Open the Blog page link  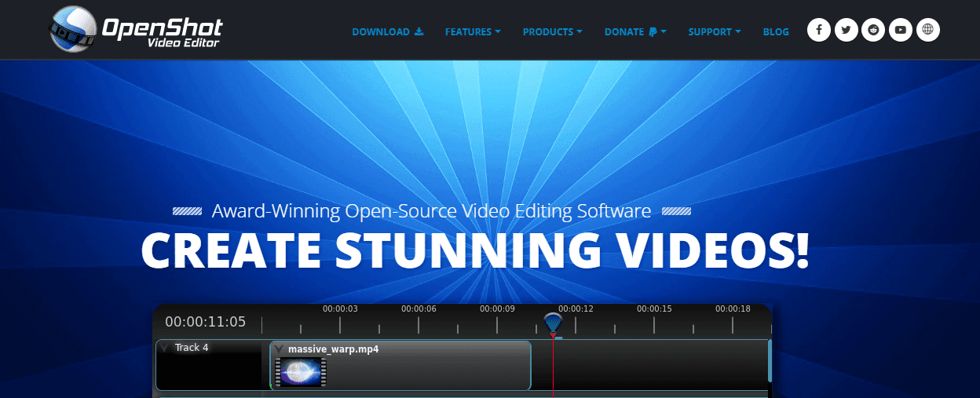(x=776, y=32)
